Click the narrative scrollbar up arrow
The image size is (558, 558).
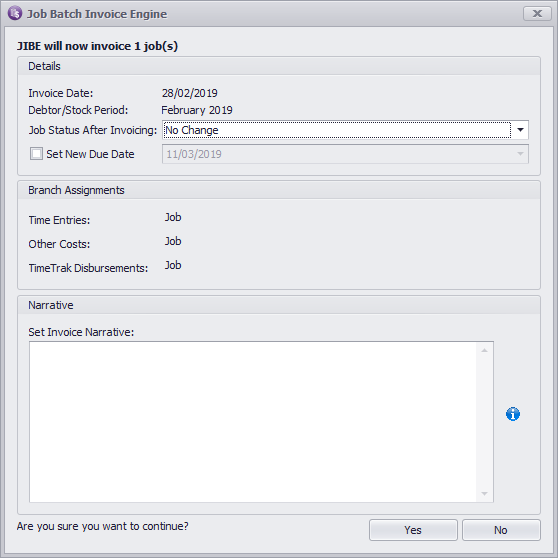point(484,351)
